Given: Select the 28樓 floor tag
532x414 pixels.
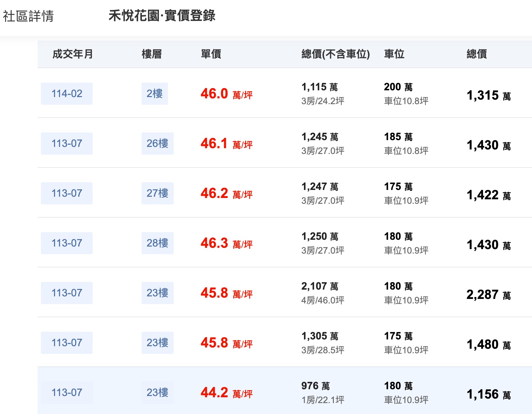Looking at the screenshot, I should pyautogui.click(x=158, y=243).
